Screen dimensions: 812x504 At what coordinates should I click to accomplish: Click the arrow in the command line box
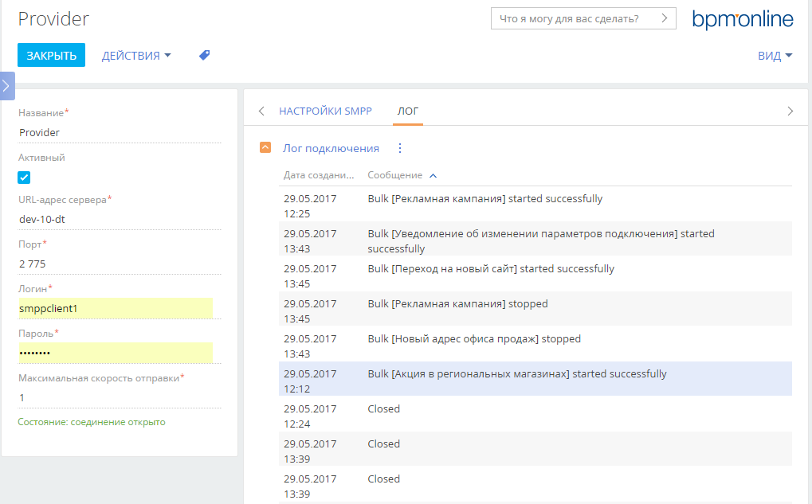pos(665,18)
